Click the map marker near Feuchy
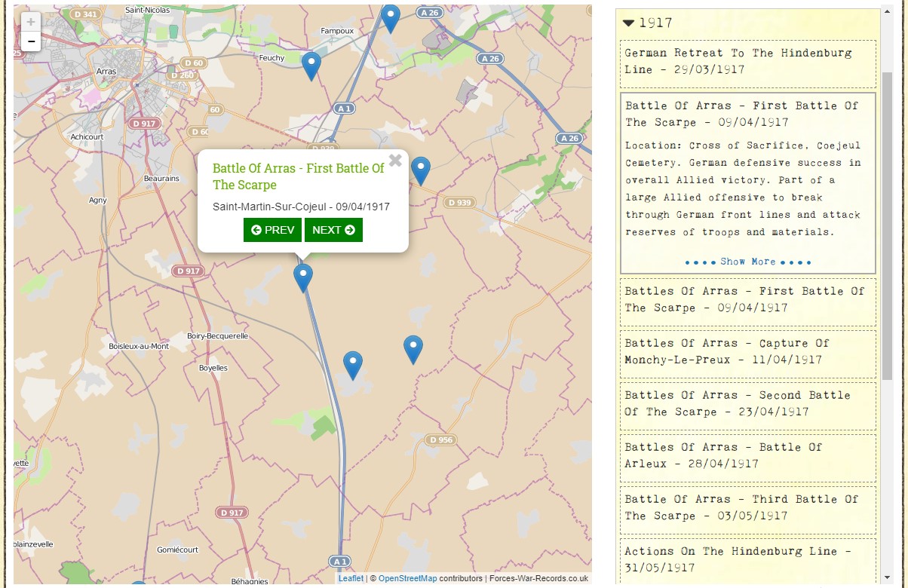908x588 pixels. pos(311,65)
